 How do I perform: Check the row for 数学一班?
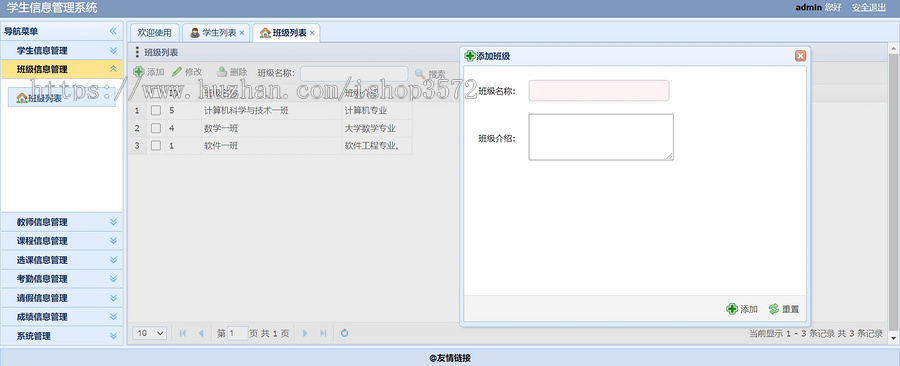pyautogui.click(x=156, y=129)
